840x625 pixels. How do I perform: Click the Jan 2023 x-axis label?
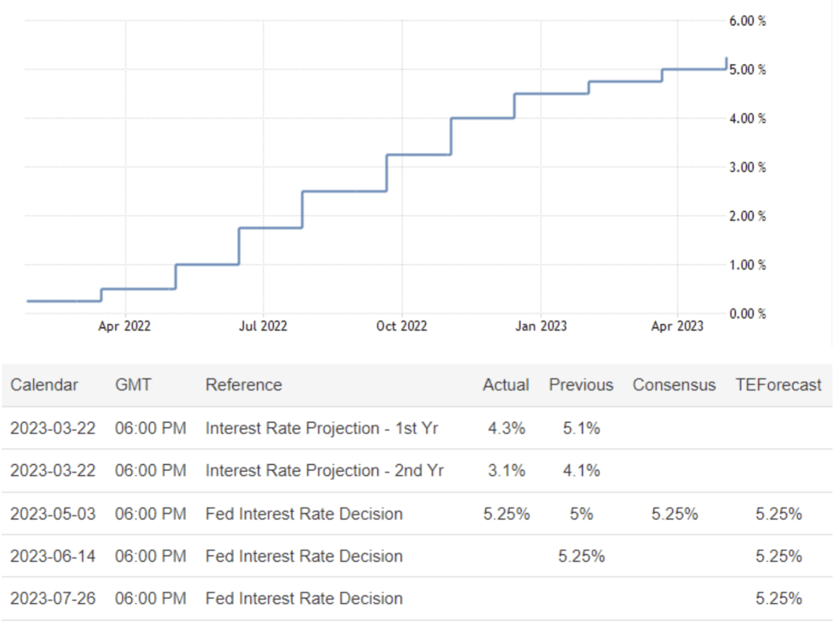pyautogui.click(x=541, y=326)
